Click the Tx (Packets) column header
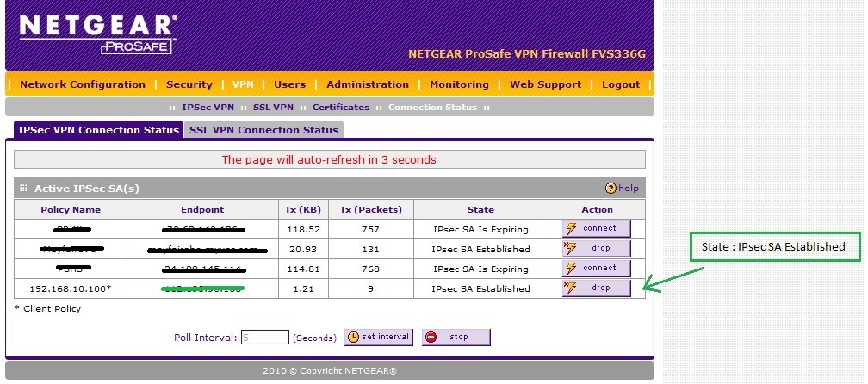 click(371, 210)
